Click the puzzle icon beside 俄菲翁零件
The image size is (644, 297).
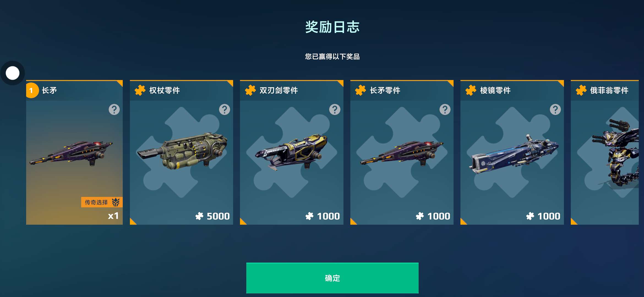coord(581,90)
